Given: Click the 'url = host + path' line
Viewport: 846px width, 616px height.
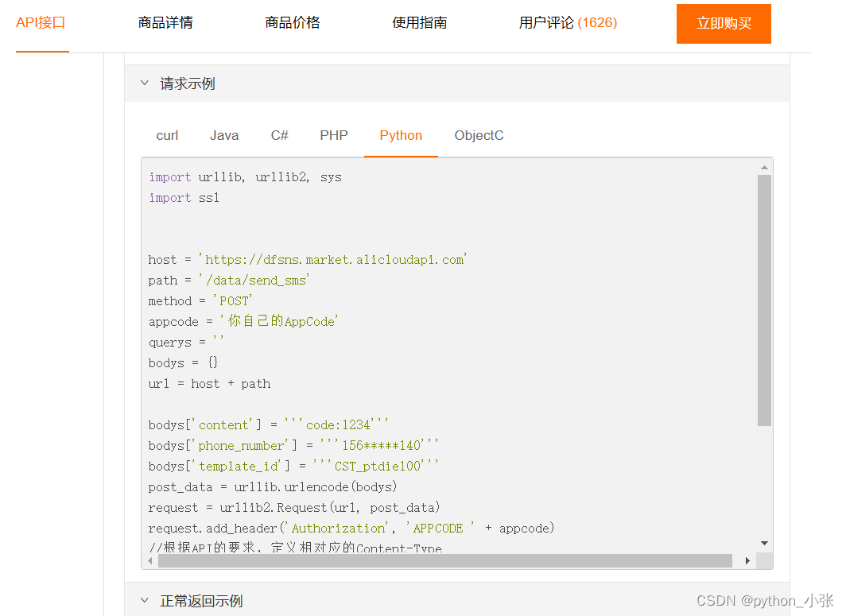Looking at the screenshot, I should tap(209, 384).
